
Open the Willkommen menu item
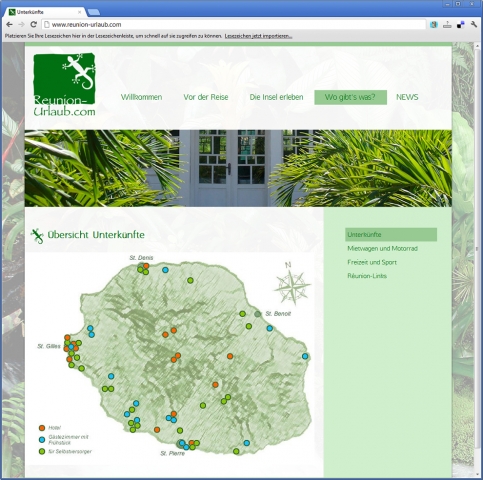[141, 97]
